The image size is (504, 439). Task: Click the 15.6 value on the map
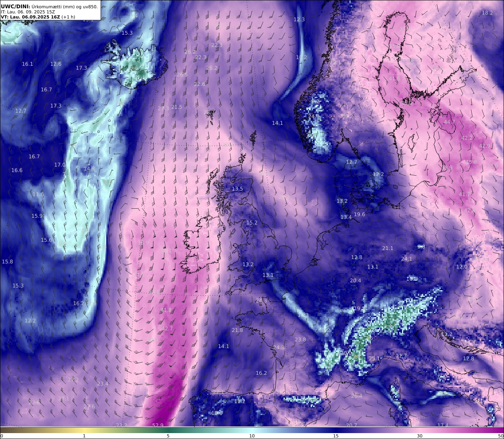[x=46, y=240]
